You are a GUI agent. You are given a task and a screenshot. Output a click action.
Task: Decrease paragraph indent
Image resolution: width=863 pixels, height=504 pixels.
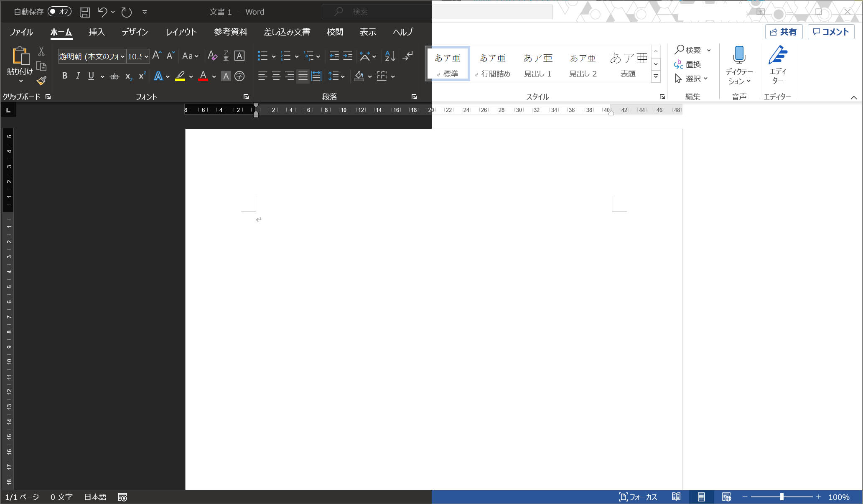pyautogui.click(x=334, y=56)
